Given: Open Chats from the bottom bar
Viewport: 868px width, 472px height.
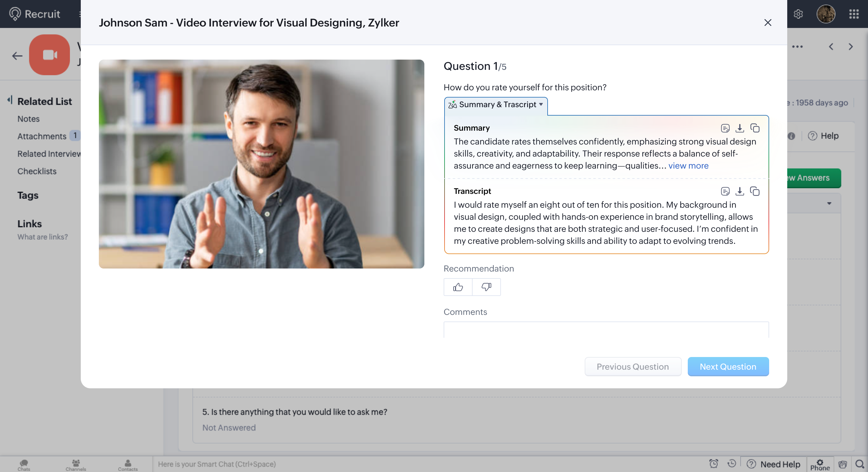Looking at the screenshot, I should click(x=24, y=464).
